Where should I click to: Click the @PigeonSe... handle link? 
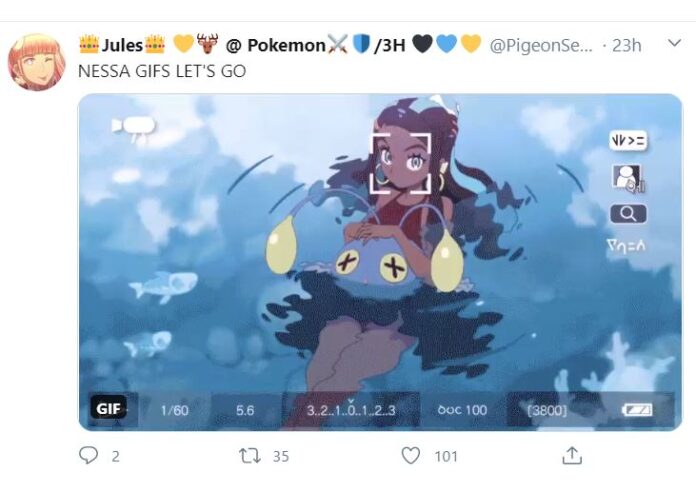[x=541, y=45]
